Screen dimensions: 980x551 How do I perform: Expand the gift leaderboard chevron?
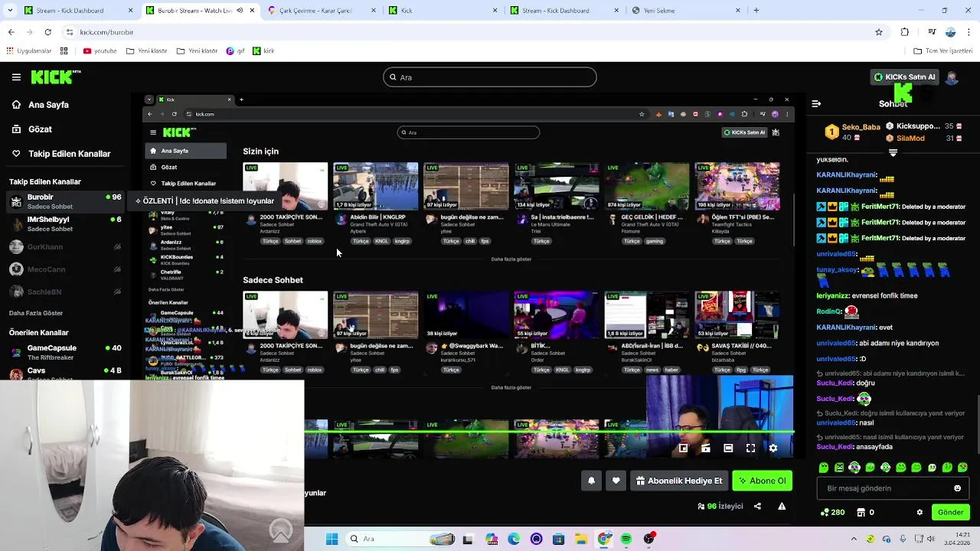click(893, 153)
